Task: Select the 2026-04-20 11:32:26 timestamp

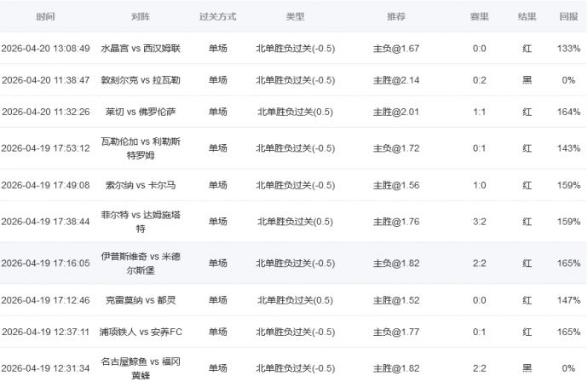Action: click(46, 112)
